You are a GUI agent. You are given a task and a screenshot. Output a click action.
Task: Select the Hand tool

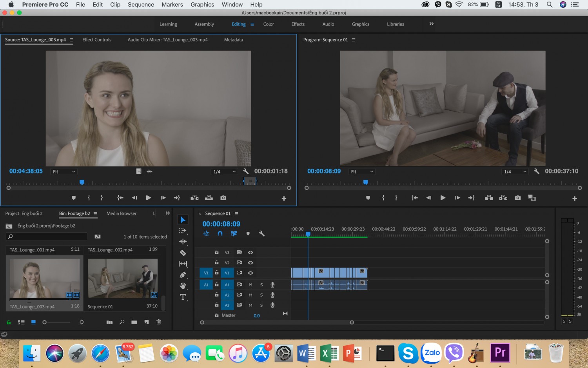[x=183, y=286]
